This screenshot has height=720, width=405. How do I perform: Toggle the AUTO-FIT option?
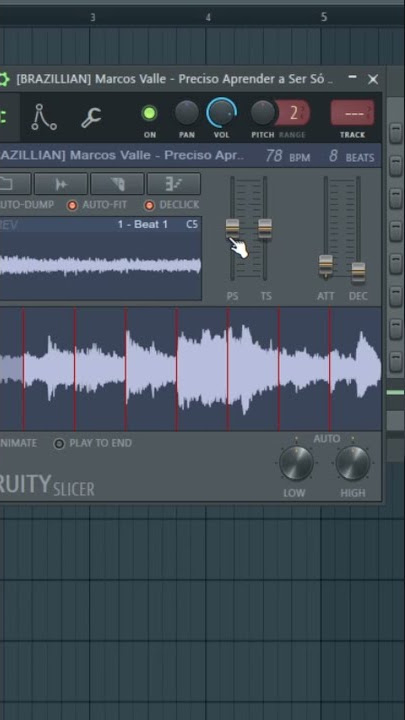pyautogui.click(x=72, y=205)
